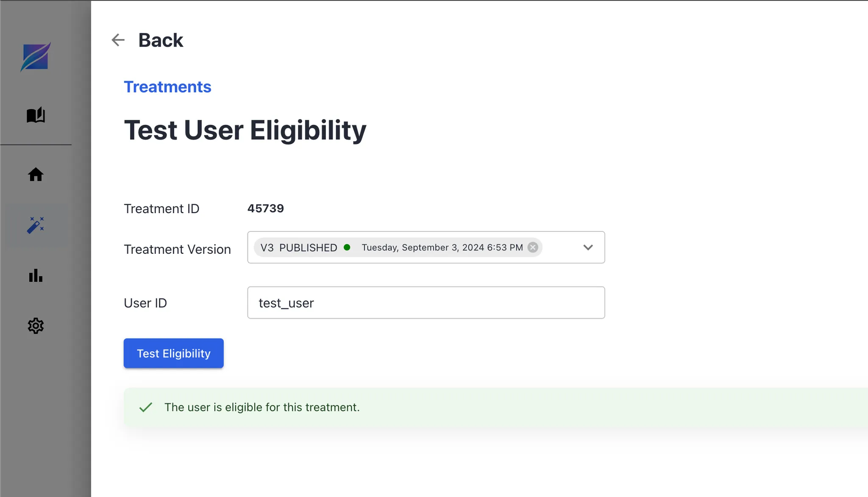Focus the User ID input field
The width and height of the screenshot is (868, 497).
click(x=426, y=303)
